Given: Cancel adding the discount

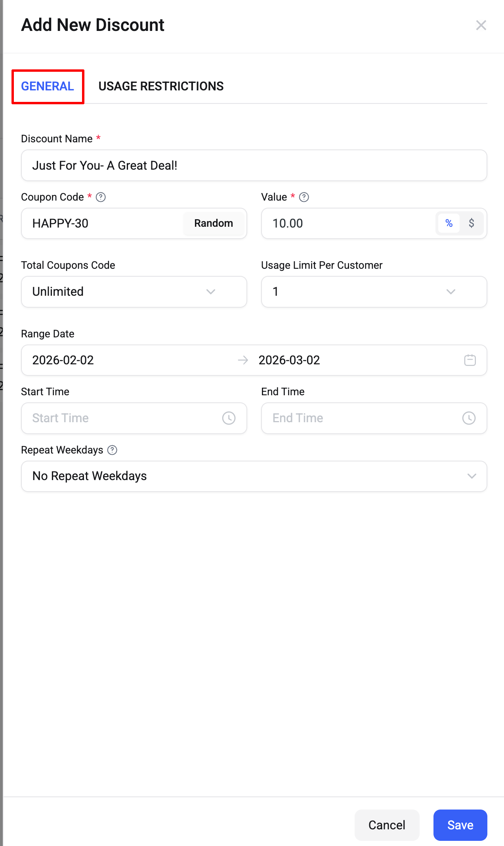Looking at the screenshot, I should 387,825.
